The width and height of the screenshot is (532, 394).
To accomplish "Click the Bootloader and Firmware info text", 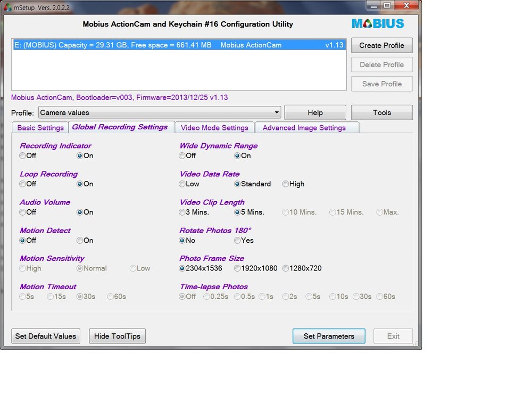I will tap(119, 97).
